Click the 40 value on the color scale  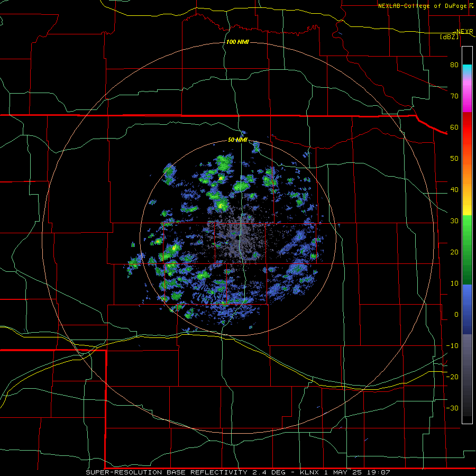pos(454,190)
